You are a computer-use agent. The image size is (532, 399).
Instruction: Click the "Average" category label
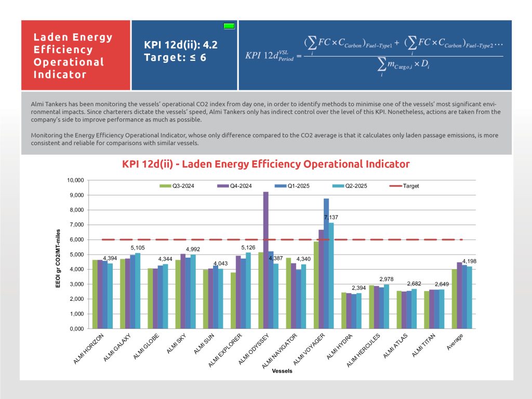tap(455, 342)
